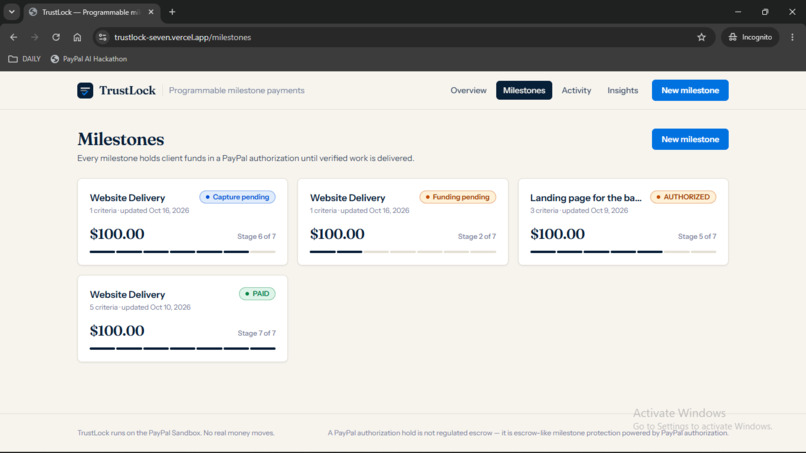Click '5 criteria · updated Oct 10, 2026' text
806x453 pixels.
point(140,307)
